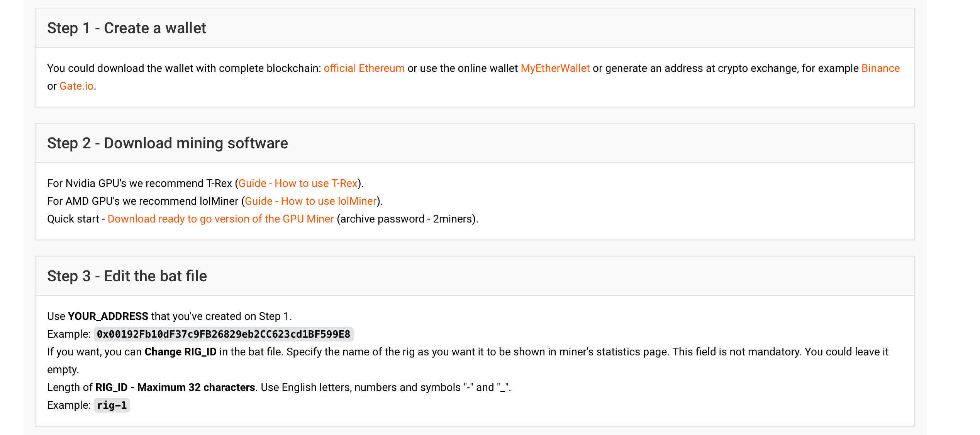Download ready to go GPU Miner version
This screenshot has height=435, width=980.
pyautogui.click(x=220, y=219)
